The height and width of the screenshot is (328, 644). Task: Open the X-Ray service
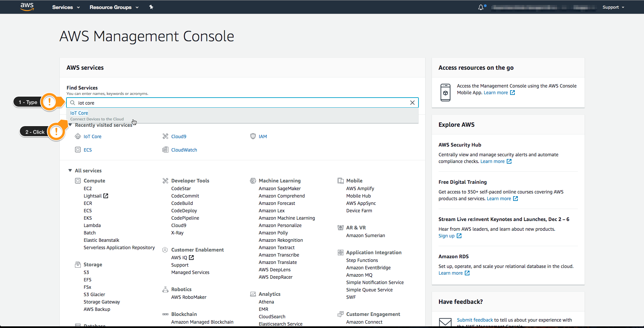(x=177, y=233)
